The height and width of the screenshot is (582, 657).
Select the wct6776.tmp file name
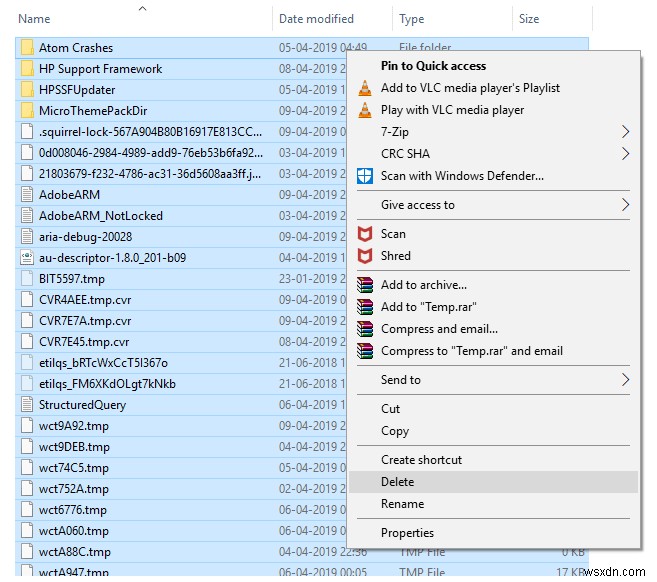click(x=72, y=510)
